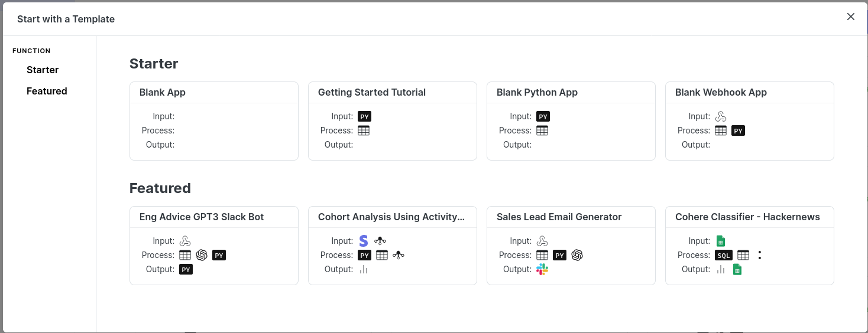868x333 pixels.
Task: Open Cohort Analysis Using Activity template title
Action: (391, 217)
